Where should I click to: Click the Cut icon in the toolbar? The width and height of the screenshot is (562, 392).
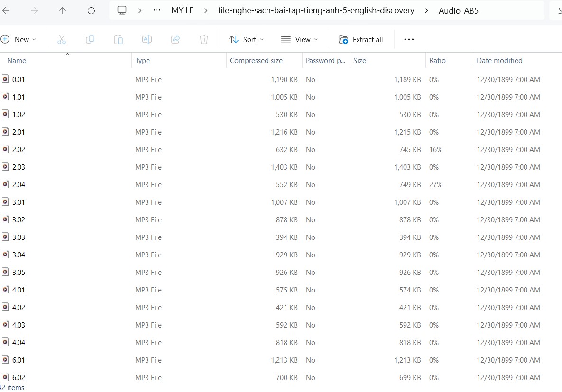tap(61, 39)
